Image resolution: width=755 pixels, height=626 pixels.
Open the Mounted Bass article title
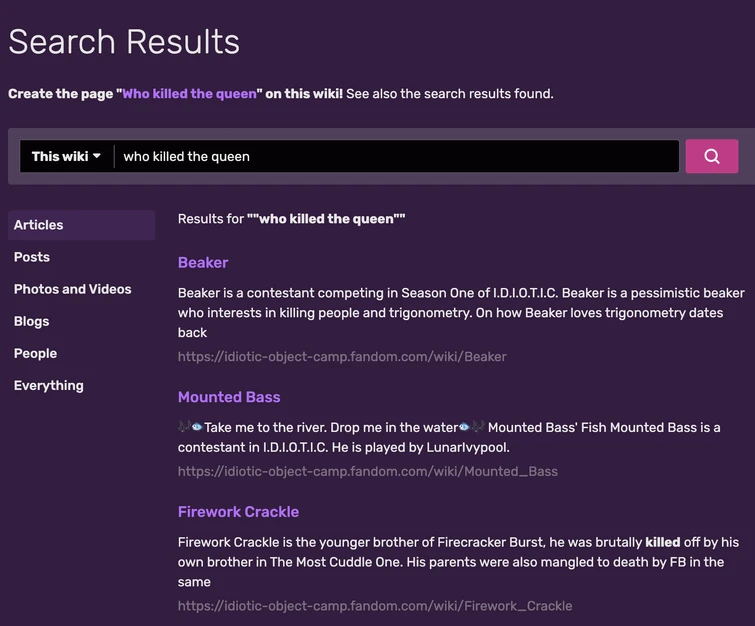point(229,397)
